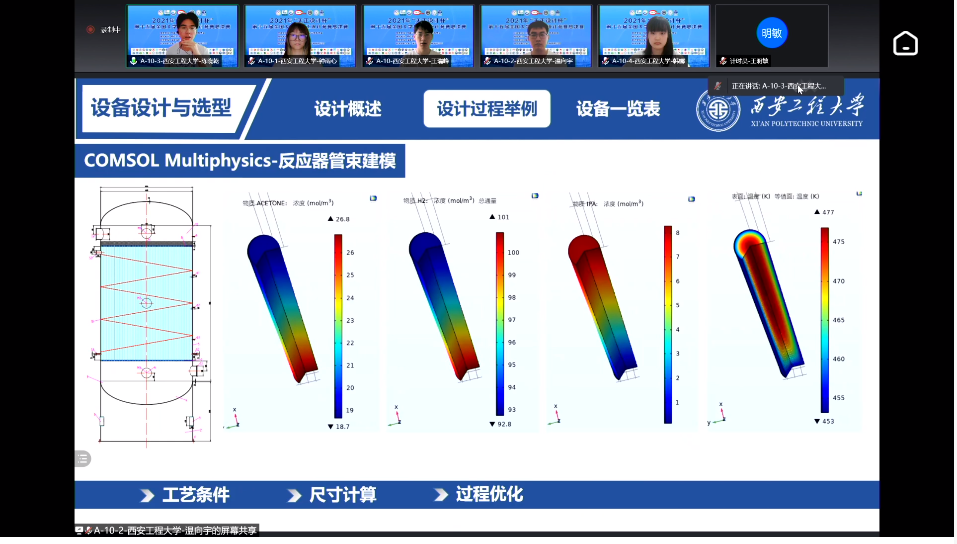Click the chevron arrow before 工艺条件
The image size is (957, 544).
[147, 496]
